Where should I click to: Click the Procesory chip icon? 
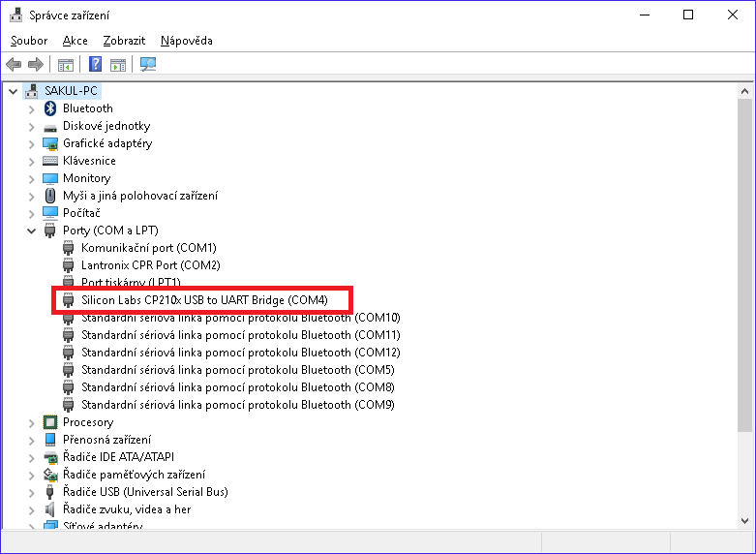click(50, 422)
